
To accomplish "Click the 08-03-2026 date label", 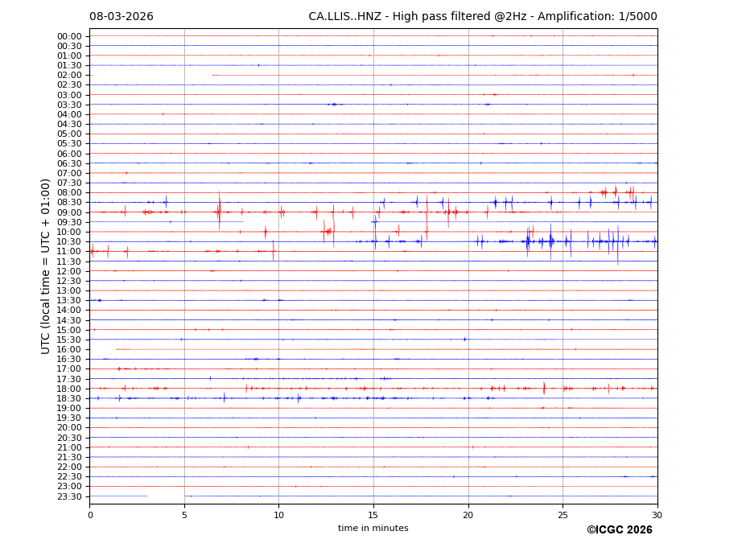I will coord(121,17).
